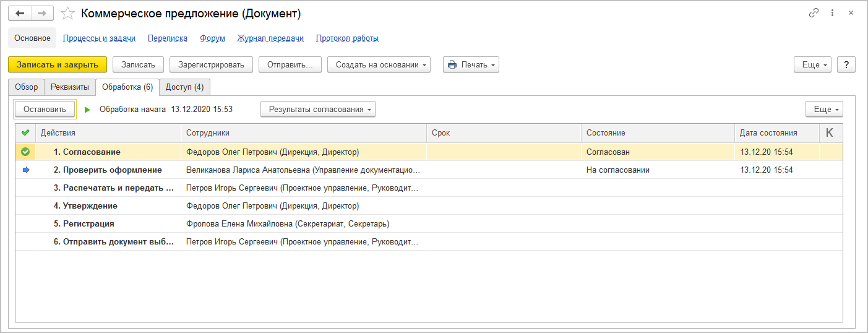Open the Процессы и задачи link
This screenshot has height=333, width=868.
coord(99,38)
